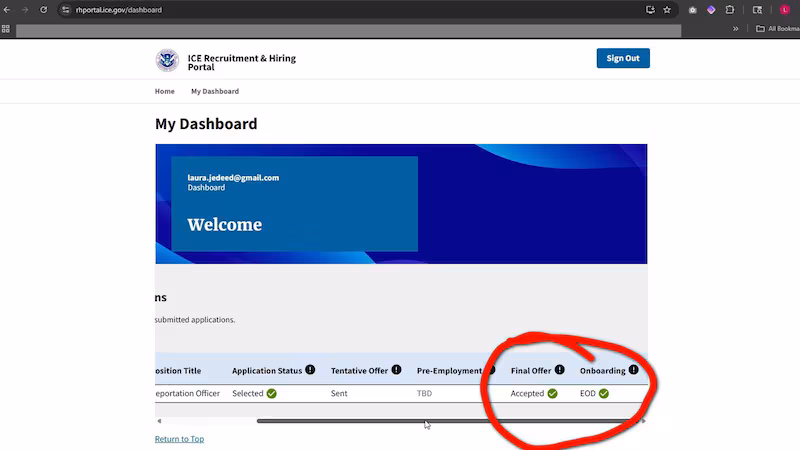The width and height of the screenshot is (800, 450).
Task: Click the Selected status cell
Action: 247,393
